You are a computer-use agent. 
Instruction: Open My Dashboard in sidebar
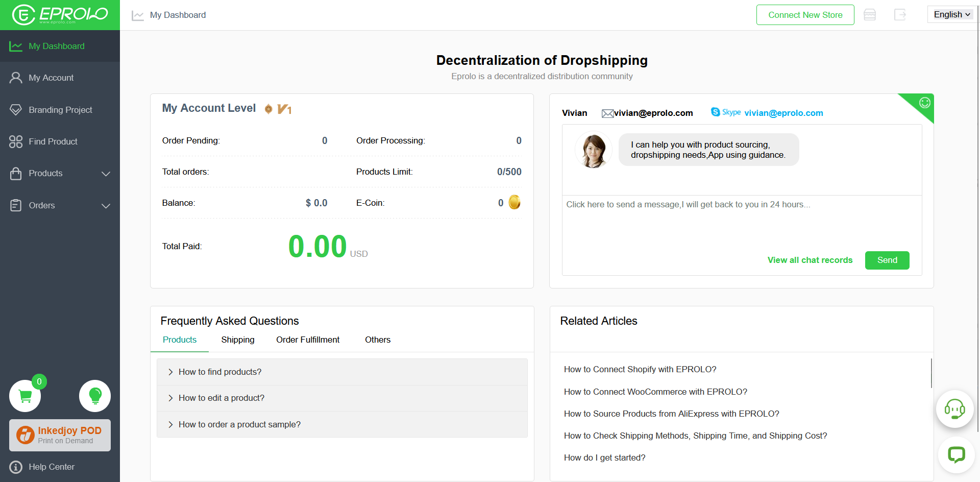point(60,46)
